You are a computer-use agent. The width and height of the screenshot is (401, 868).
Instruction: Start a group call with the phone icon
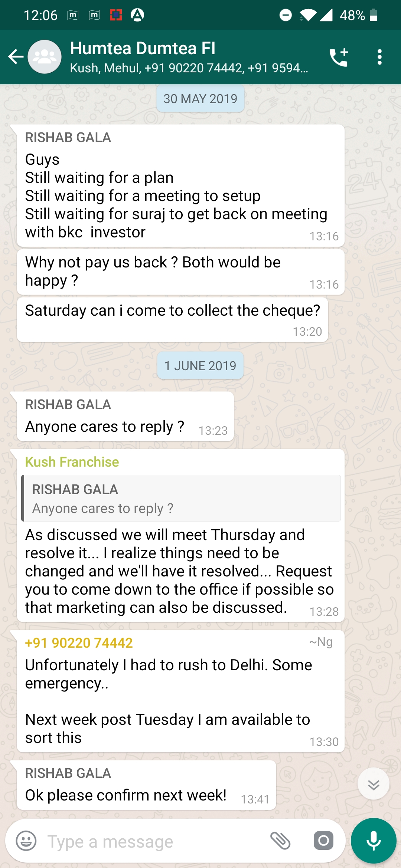(x=339, y=57)
